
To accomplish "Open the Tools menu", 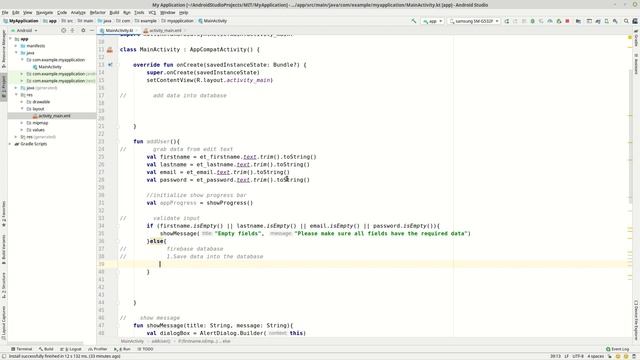I will click(x=139, y=13).
